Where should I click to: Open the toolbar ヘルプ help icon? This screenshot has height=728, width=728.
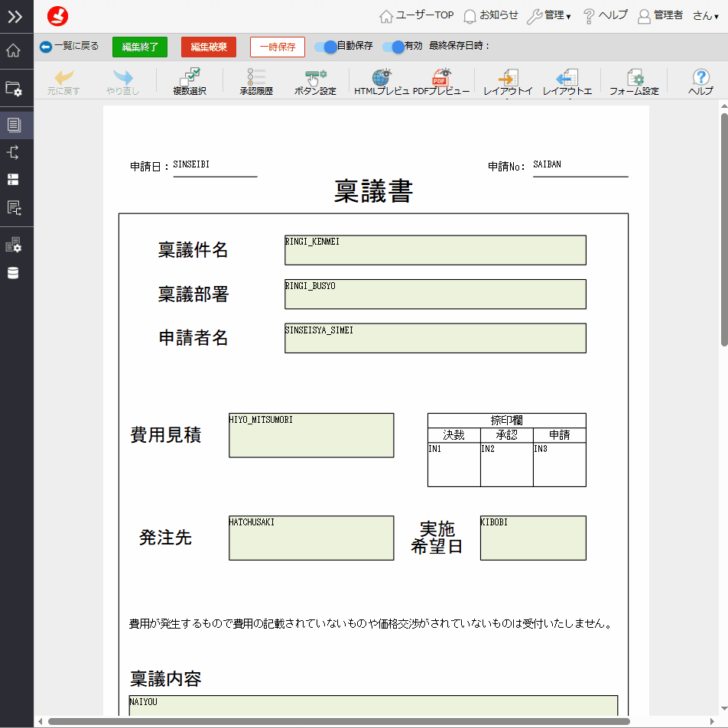700,81
